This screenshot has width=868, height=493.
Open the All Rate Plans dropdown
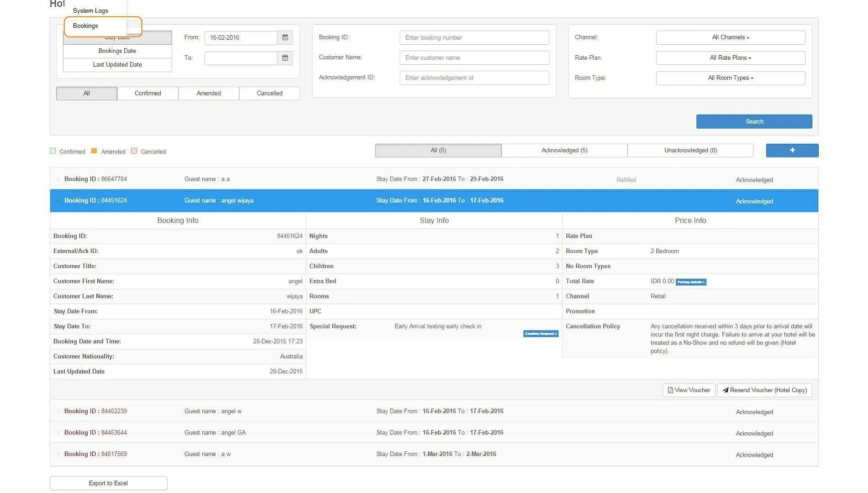[x=730, y=58]
